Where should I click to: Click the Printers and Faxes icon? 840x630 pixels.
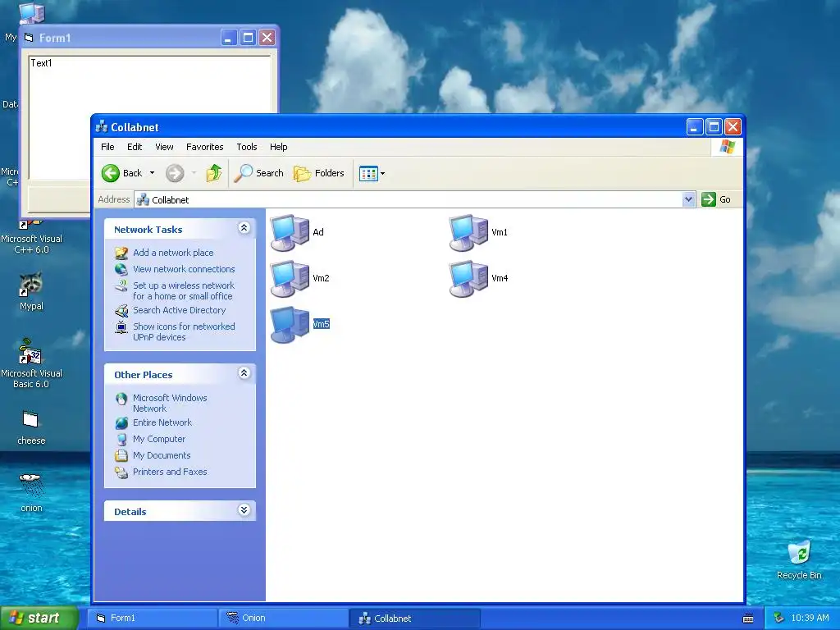[121, 472]
